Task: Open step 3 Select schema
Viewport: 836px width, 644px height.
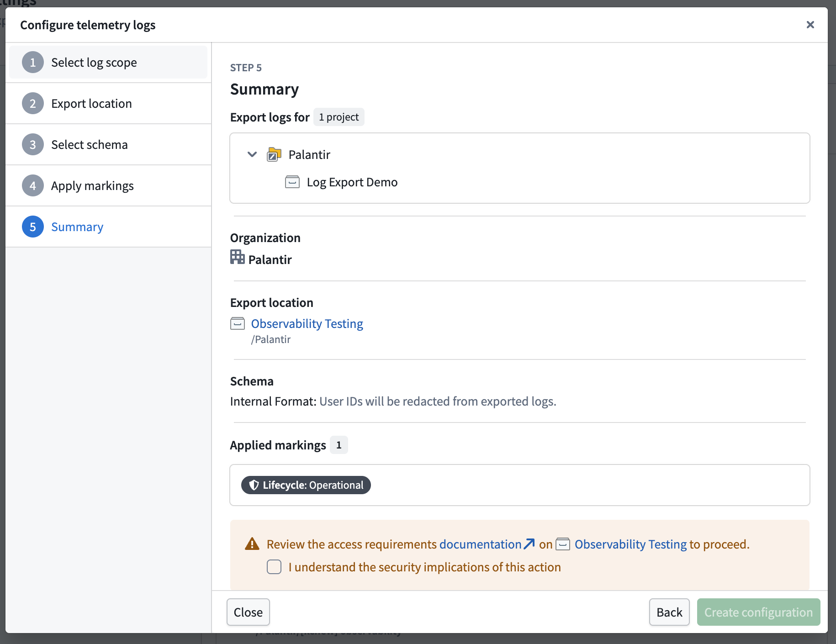Action: (108, 144)
